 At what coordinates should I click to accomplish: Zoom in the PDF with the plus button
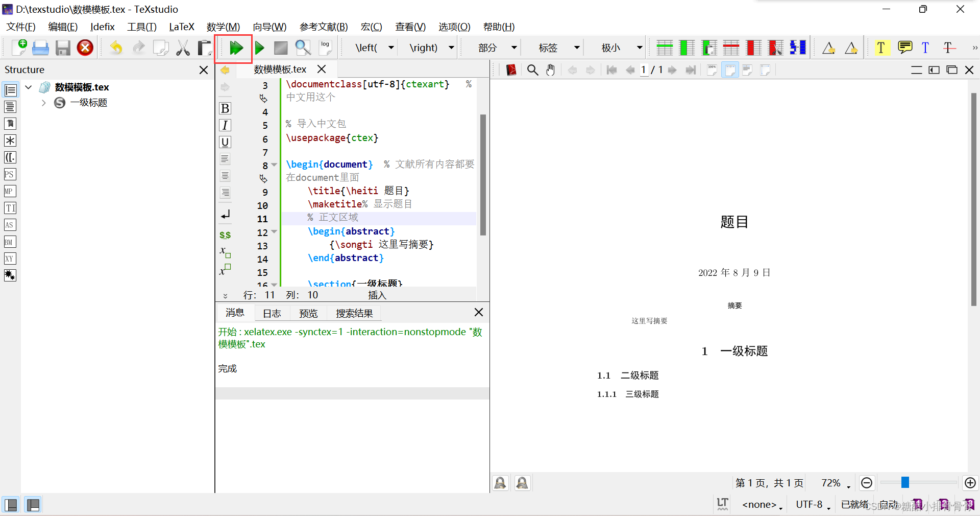(970, 483)
